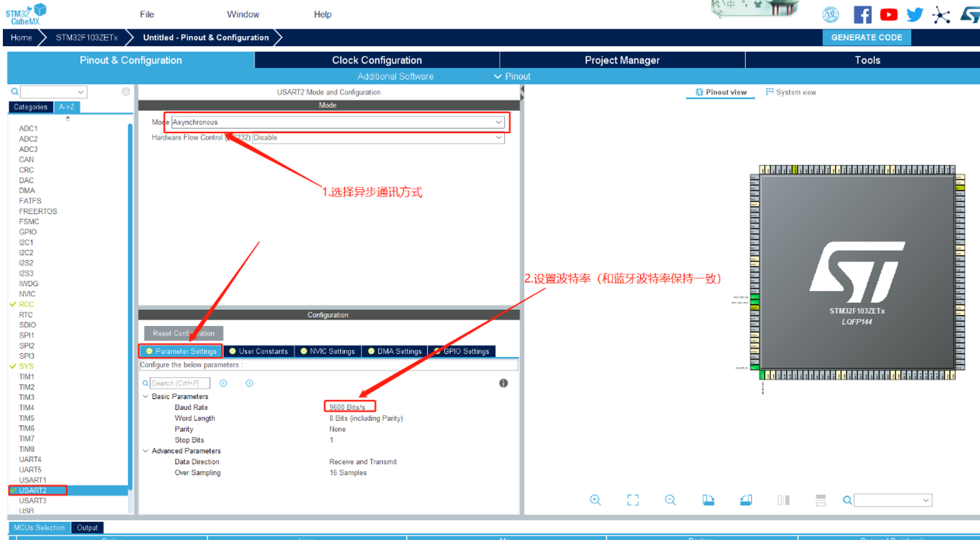
Task: Open the CubeMX YouTube channel
Action: (x=888, y=14)
